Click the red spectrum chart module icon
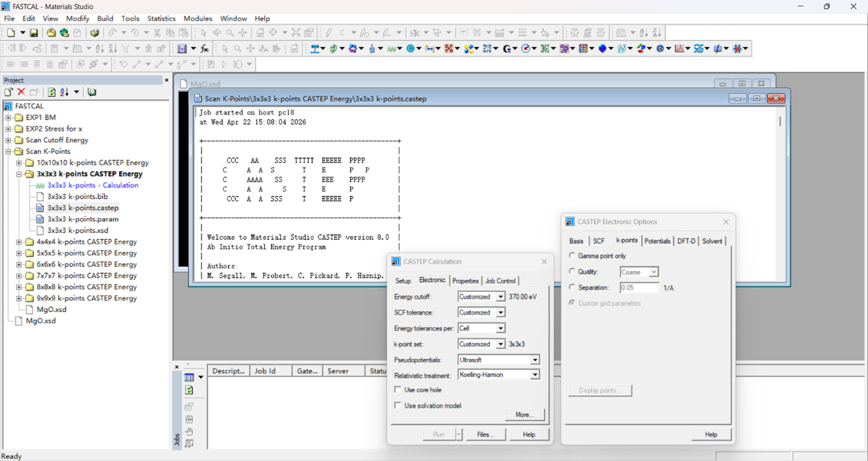868x461 pixels. (680, 49)
